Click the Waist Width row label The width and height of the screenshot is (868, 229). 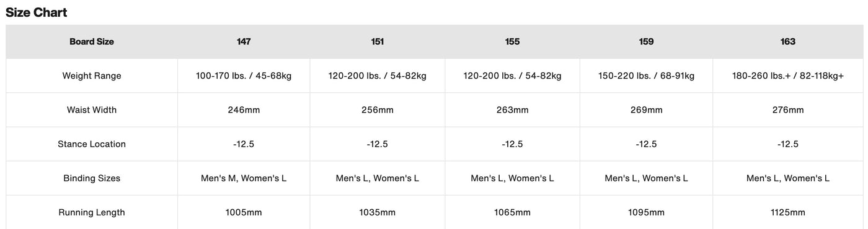click(x=92, y=110)
